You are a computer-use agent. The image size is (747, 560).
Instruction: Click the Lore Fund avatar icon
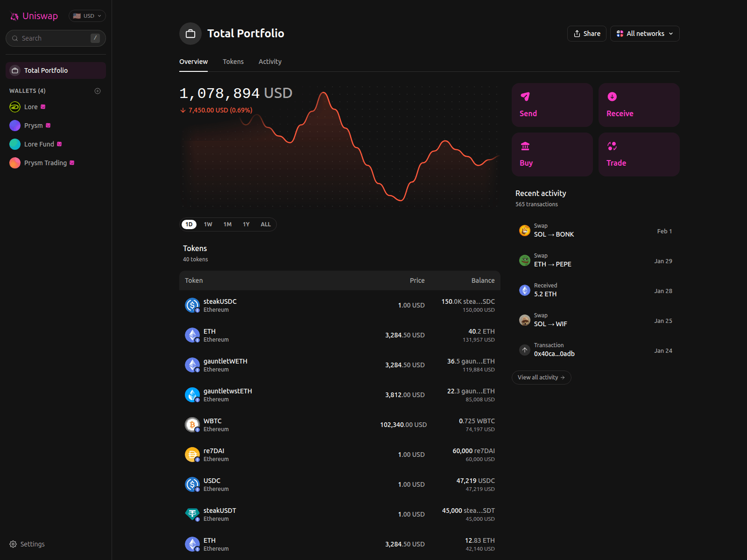15,144
